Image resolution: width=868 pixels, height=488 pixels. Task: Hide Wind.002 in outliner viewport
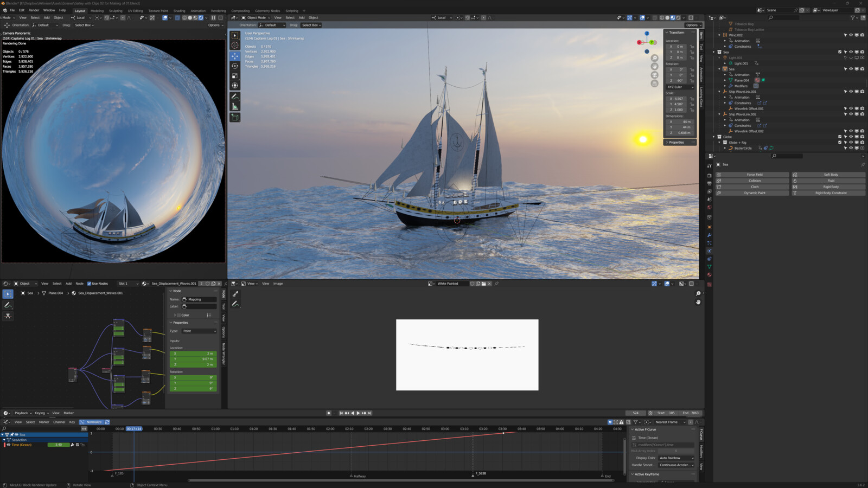[851, 35]
